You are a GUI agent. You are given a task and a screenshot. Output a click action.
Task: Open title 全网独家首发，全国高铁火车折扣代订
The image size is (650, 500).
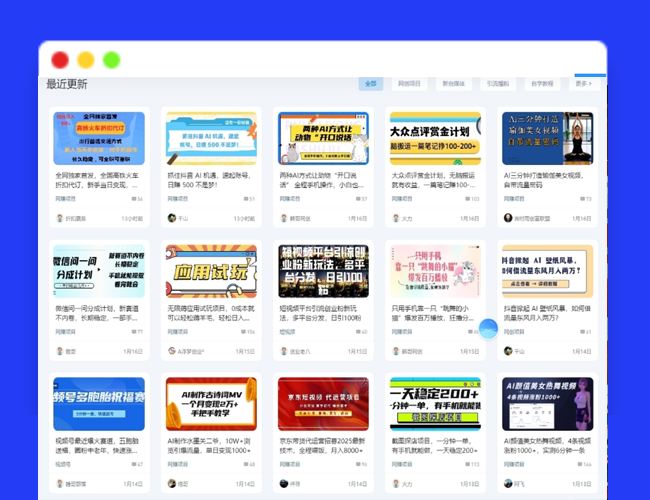pos(97,180)
